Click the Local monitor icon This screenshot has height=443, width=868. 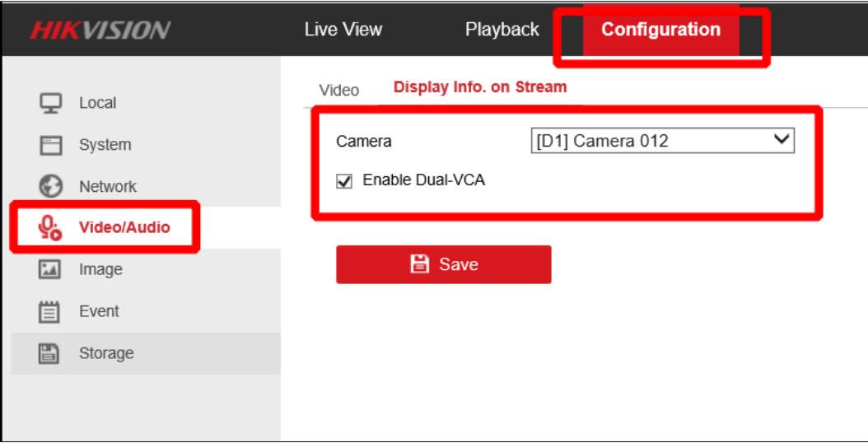51,104
